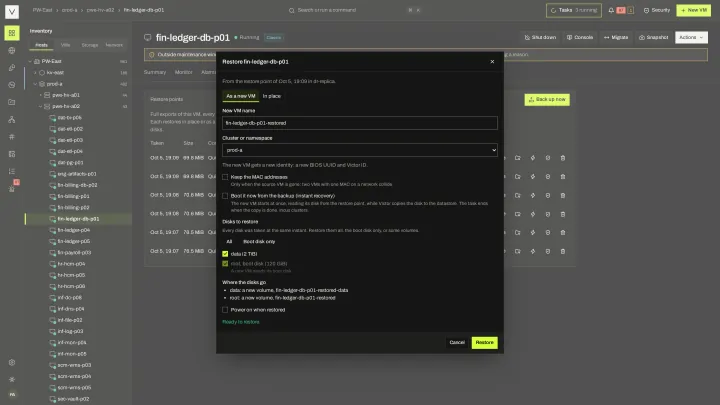Click the Restore button

click(484, 343)
